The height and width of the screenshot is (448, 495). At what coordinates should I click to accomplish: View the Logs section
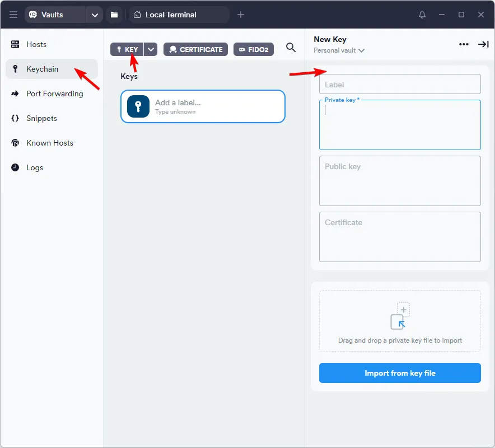pyautogui.click(x=52, y=167)
